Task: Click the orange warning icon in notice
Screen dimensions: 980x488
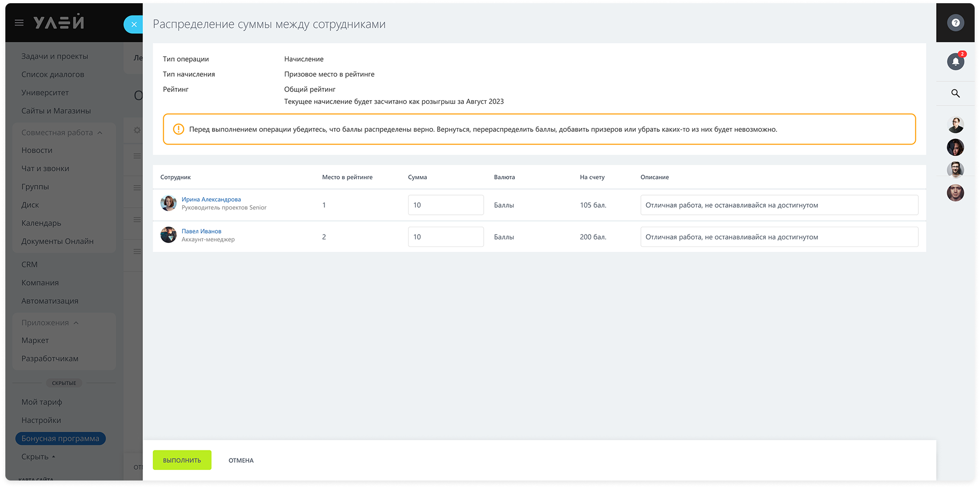Action: pyautogui.click(x=178, y=129)
